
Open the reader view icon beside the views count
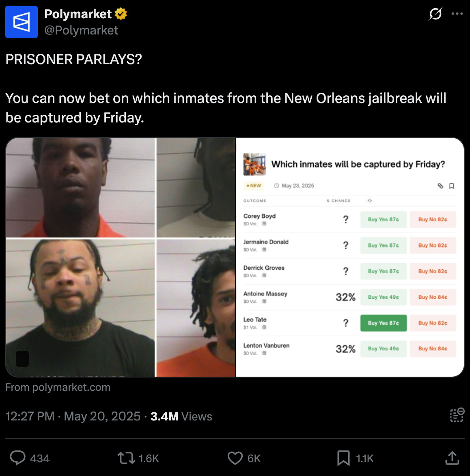(x=457, y=415)
